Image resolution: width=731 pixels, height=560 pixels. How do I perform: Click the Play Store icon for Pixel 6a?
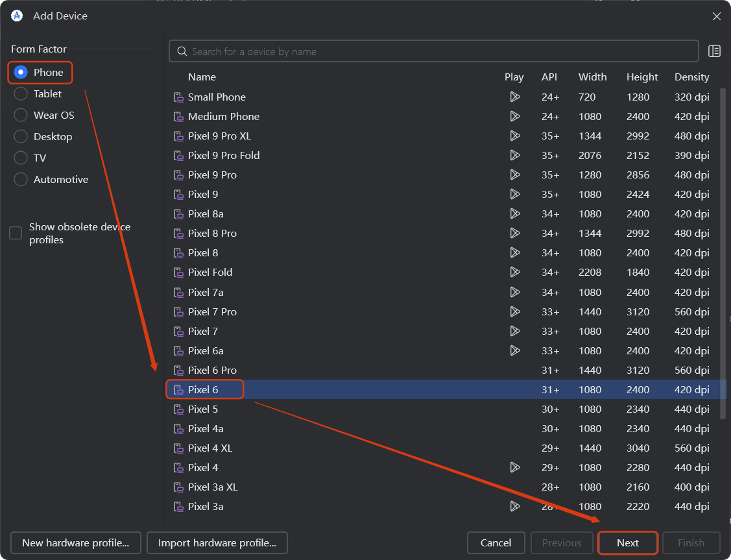click(x=515, y=350)
